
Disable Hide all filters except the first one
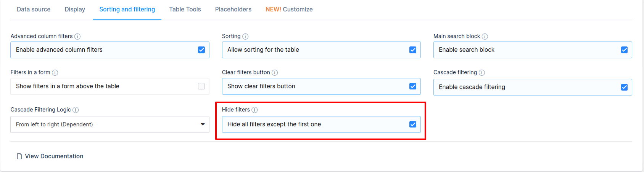(413, 124)
